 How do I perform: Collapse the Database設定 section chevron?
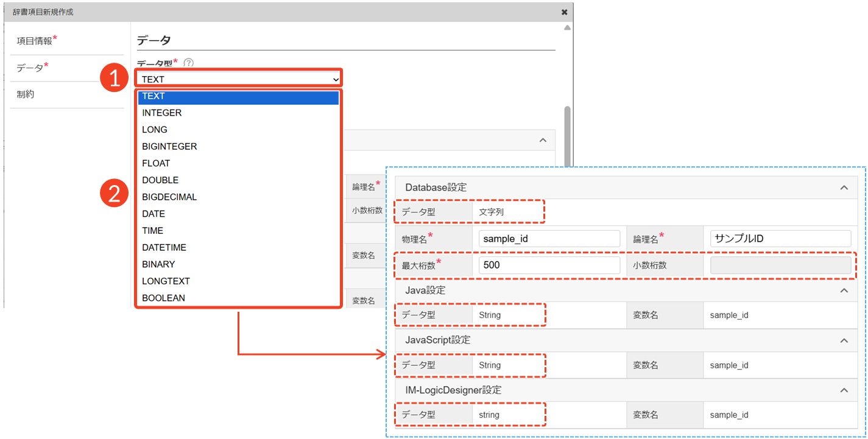tap(844, 188)
